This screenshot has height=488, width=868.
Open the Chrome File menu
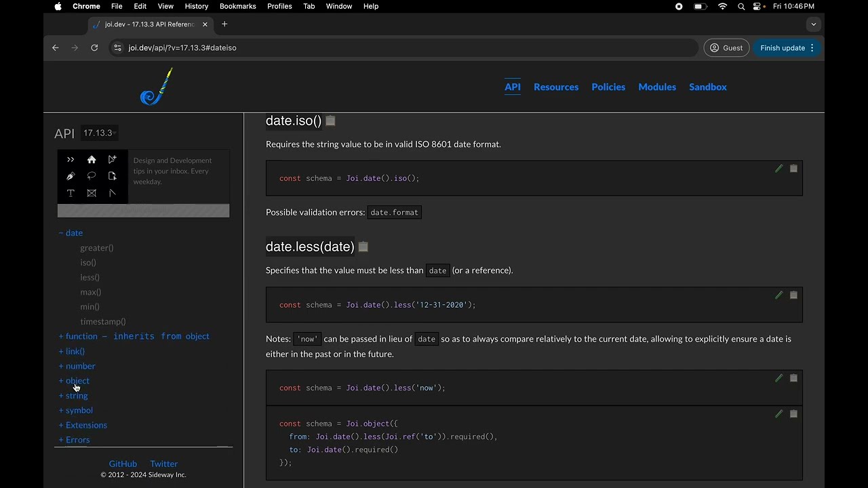117,6
